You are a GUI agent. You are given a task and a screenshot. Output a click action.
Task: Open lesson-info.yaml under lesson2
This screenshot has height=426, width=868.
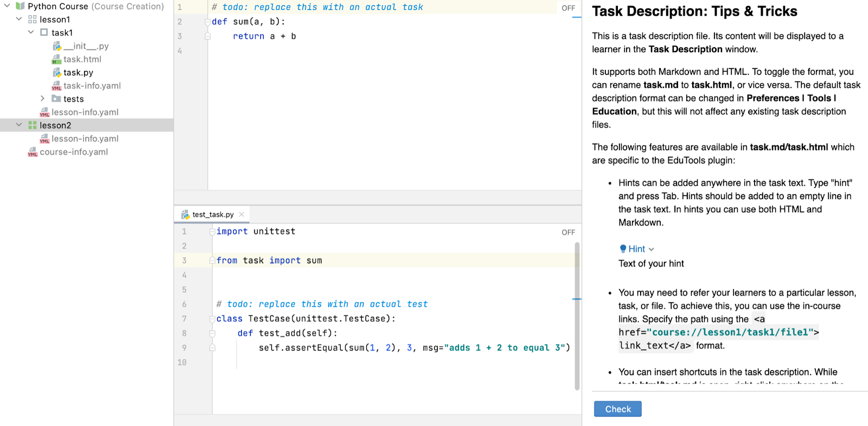click(85, 139)
